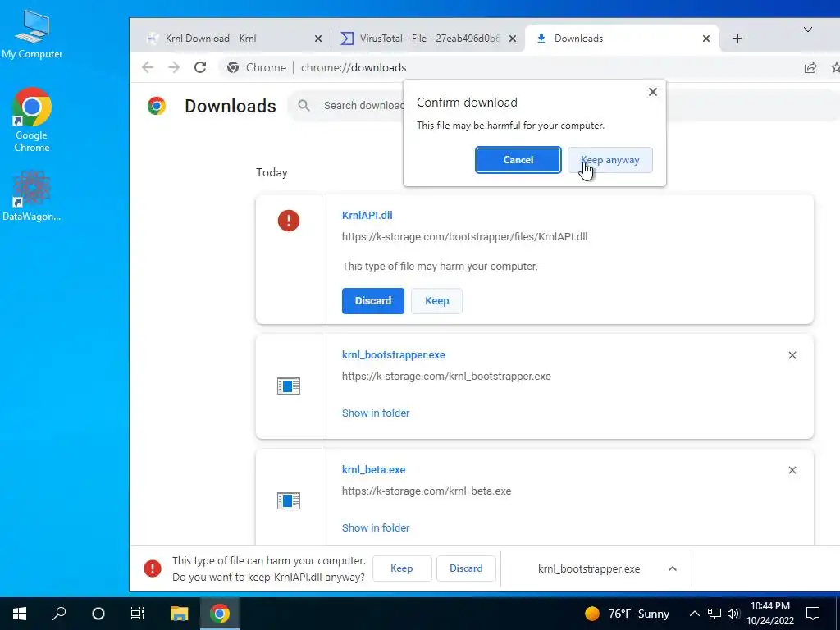The height and width of the screenshot is (630, 840).
Task: Click warning icon in download shelf
Action: click(152, 568)
